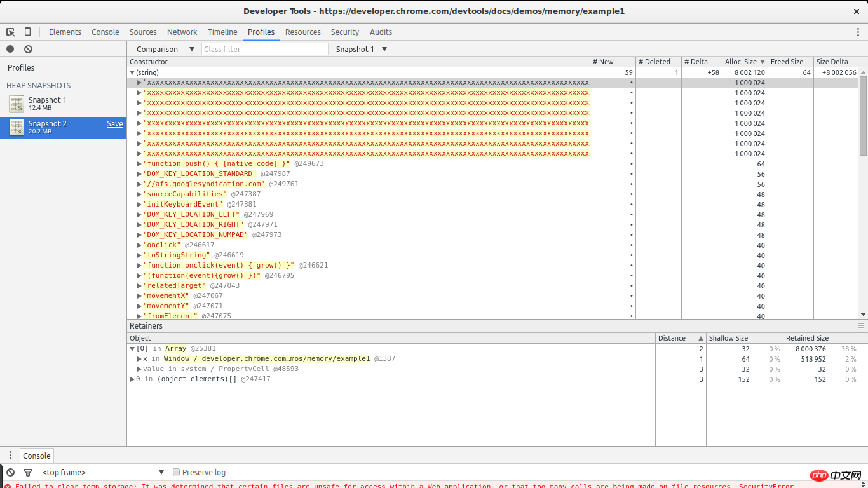Sort by the Alloc. Size column header
The width and height of the screenshot is (868, 488).
745,62
